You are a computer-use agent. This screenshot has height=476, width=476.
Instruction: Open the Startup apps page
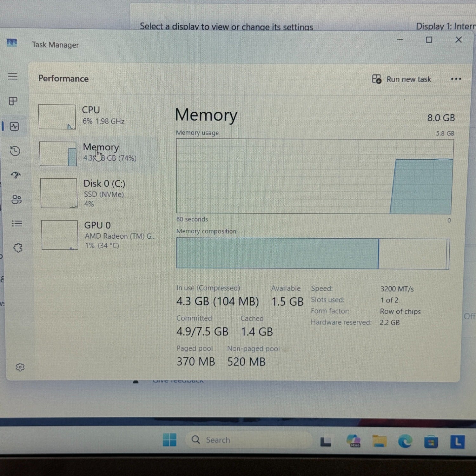(x=16, y=175)
